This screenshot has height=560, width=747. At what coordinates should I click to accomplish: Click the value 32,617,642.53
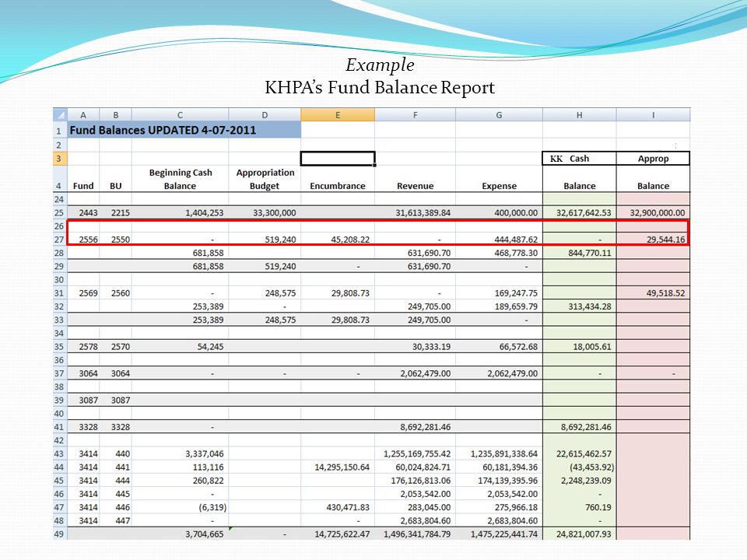pos(584,213)
